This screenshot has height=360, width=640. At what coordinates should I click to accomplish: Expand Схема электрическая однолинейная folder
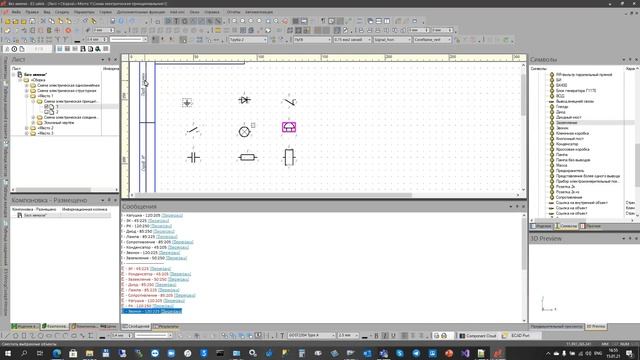tap(27, 85)
